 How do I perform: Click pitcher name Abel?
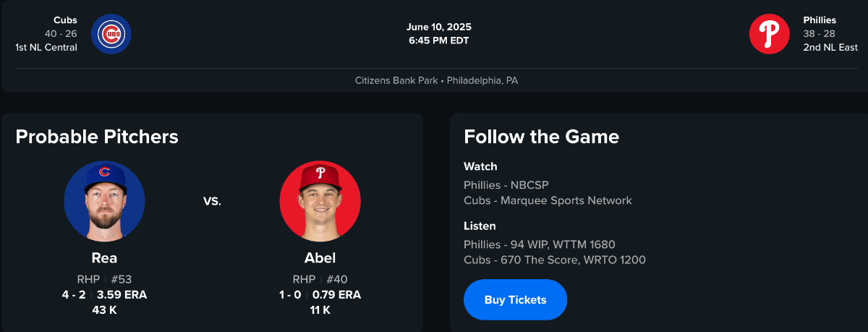(320, 258)
